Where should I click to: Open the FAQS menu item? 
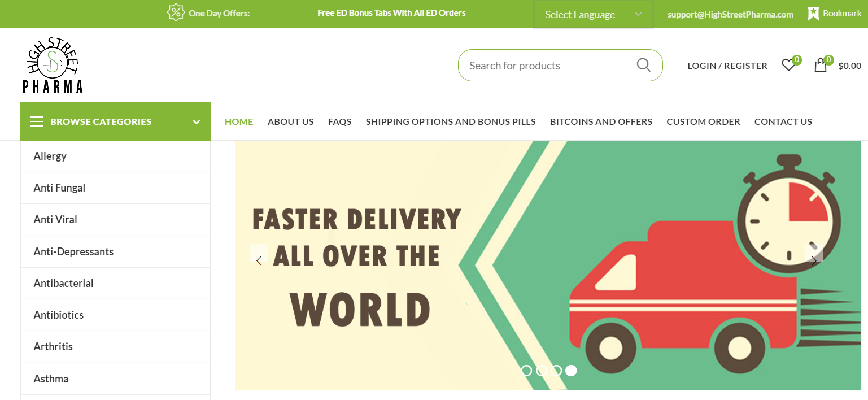coord(340,121)
